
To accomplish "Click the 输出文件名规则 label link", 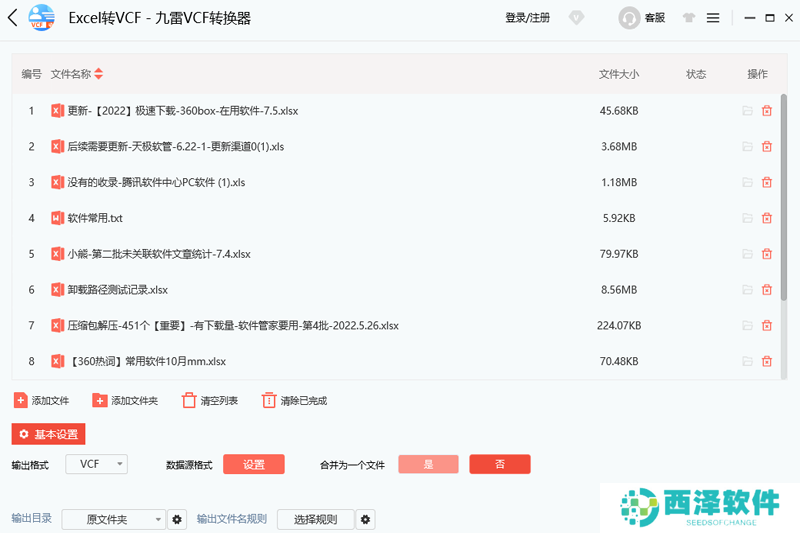I will coord(232,519).
